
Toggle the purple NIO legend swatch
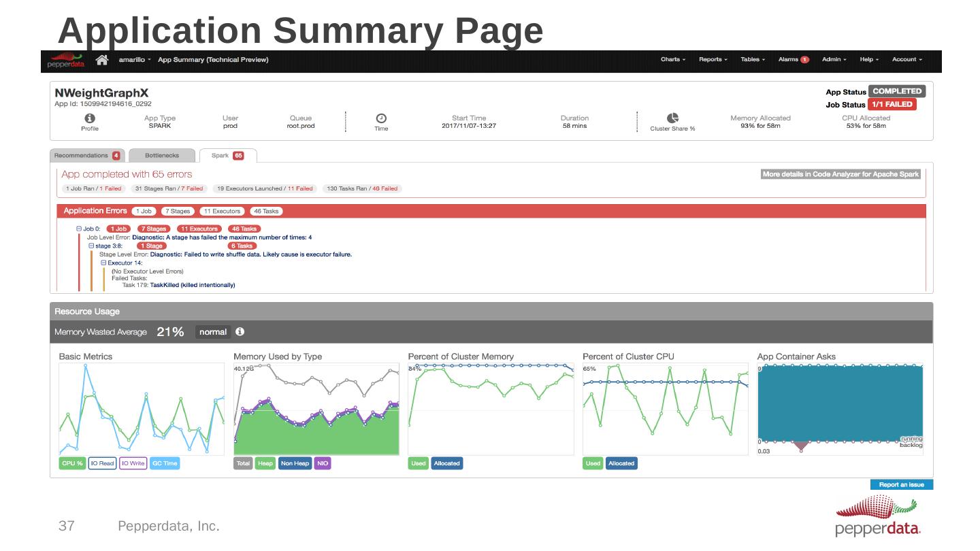pos(323,463)
